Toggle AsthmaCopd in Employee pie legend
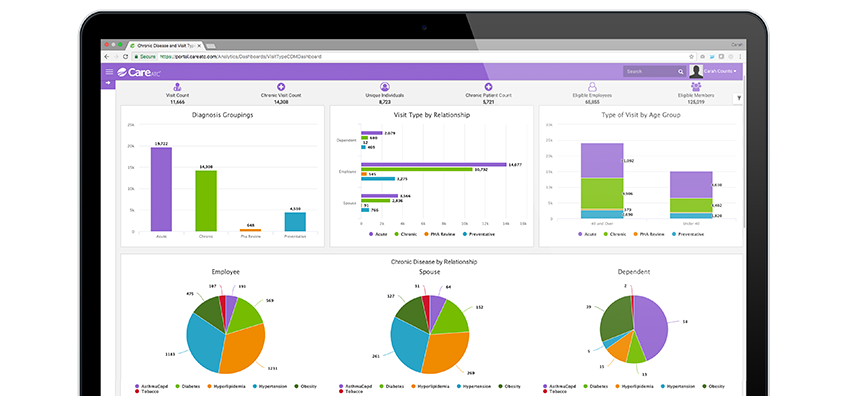Screen dimensions: 846x396 point(151,386)
